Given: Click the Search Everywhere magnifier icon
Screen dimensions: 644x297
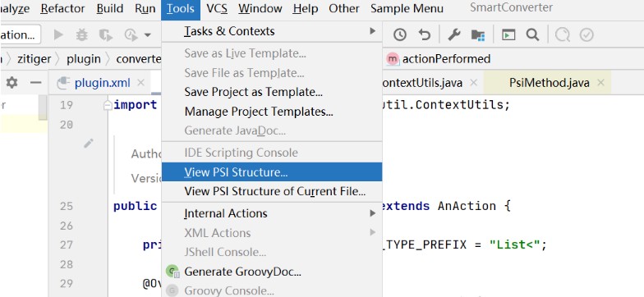Looking at the screenshot, I should pos(532,35).
